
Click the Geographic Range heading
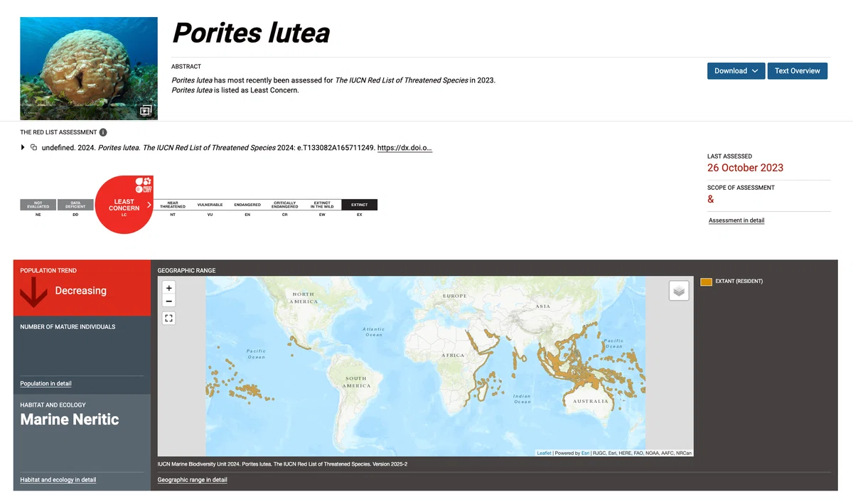(186, 271)
